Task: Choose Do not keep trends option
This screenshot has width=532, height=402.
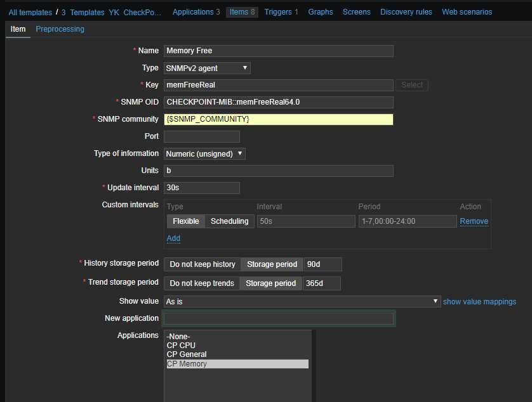Action: point(202,283)
